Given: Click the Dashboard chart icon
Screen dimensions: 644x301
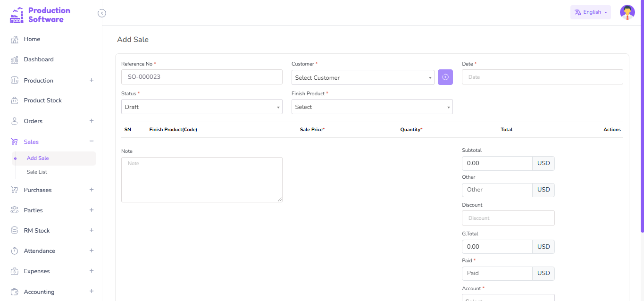Looking at the screenshot, I should tap(15, 60).
